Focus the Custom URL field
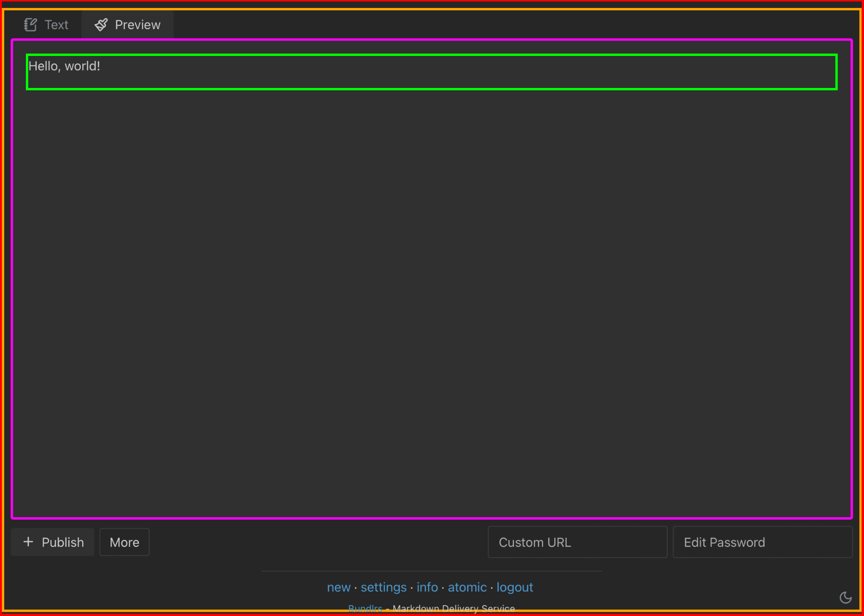This screenshot has height=616, width=864. point(577,542)
